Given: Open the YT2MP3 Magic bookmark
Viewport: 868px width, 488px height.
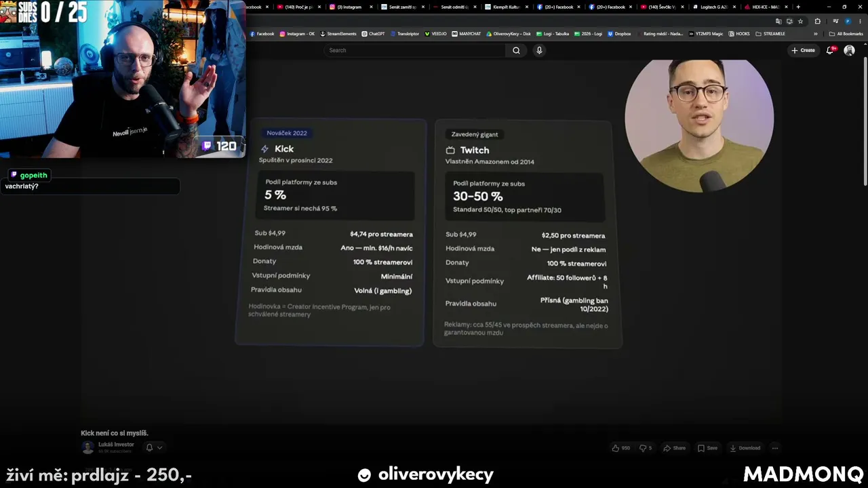Looking at the screenshot, I should (x=706, y=33).
